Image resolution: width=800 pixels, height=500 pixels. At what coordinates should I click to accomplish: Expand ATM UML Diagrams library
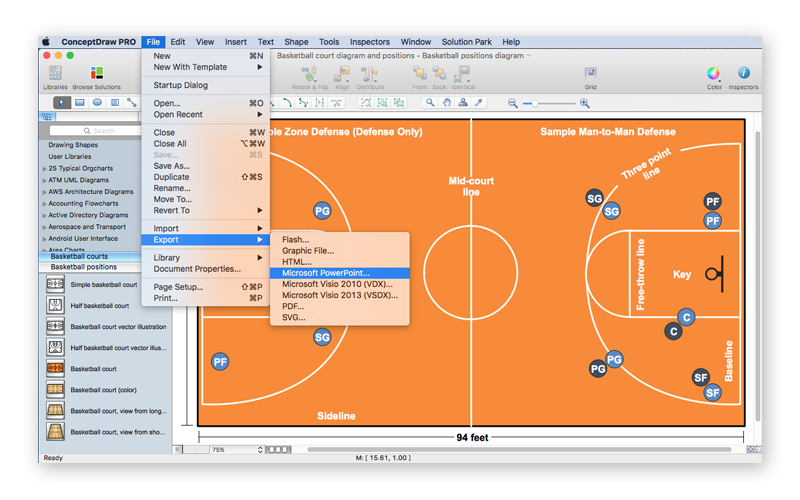[44, 180]
